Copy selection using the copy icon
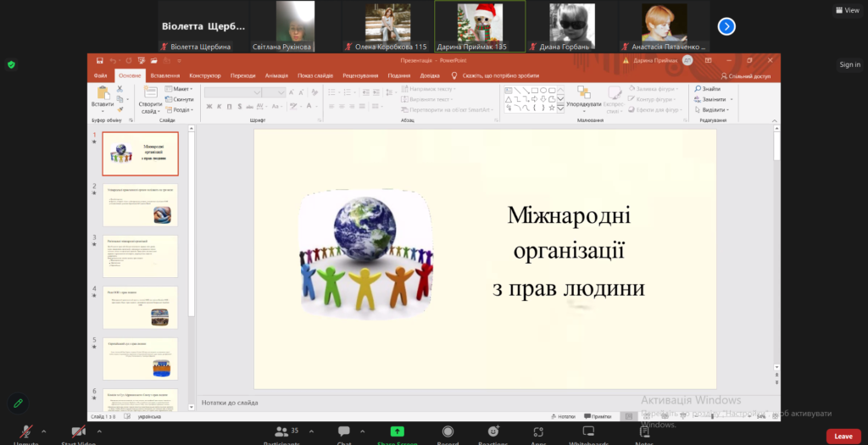868x445 pixels. coord(120,99)
